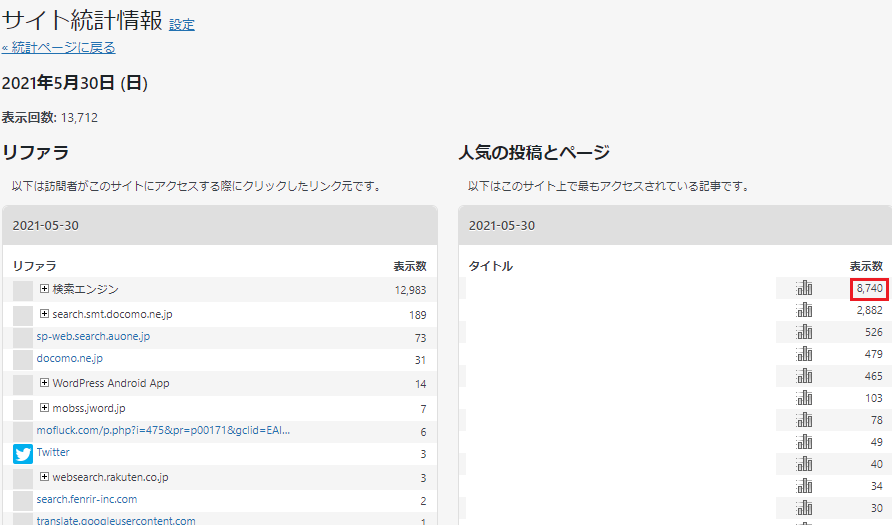
Task: Click the chart icon in the 78 views row
Action: pos(804,421)
